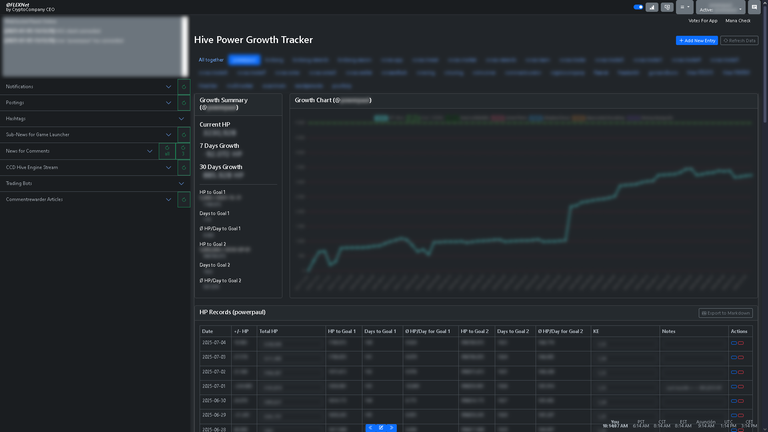Click the 7 Days Growth label
Viewport: 768px width, 432px height.
point(219,146)
